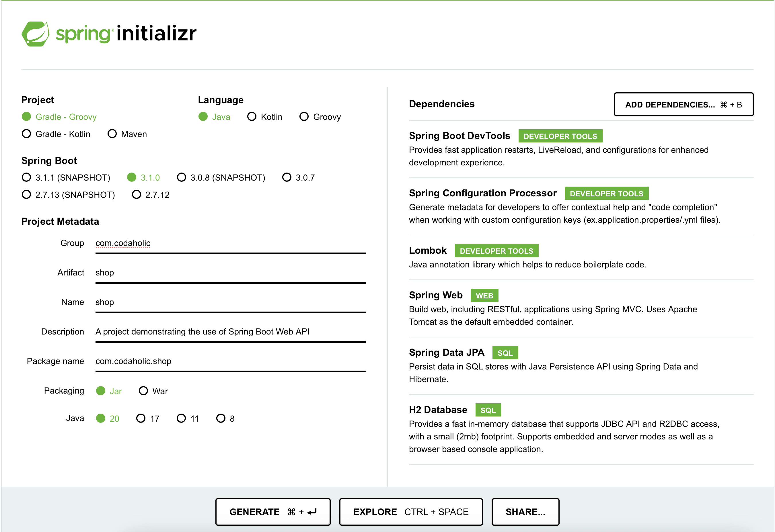The height and width of the screenshot is (532, 775).
Task: Choose Groovy as the language
Action: tap(320, 117)
